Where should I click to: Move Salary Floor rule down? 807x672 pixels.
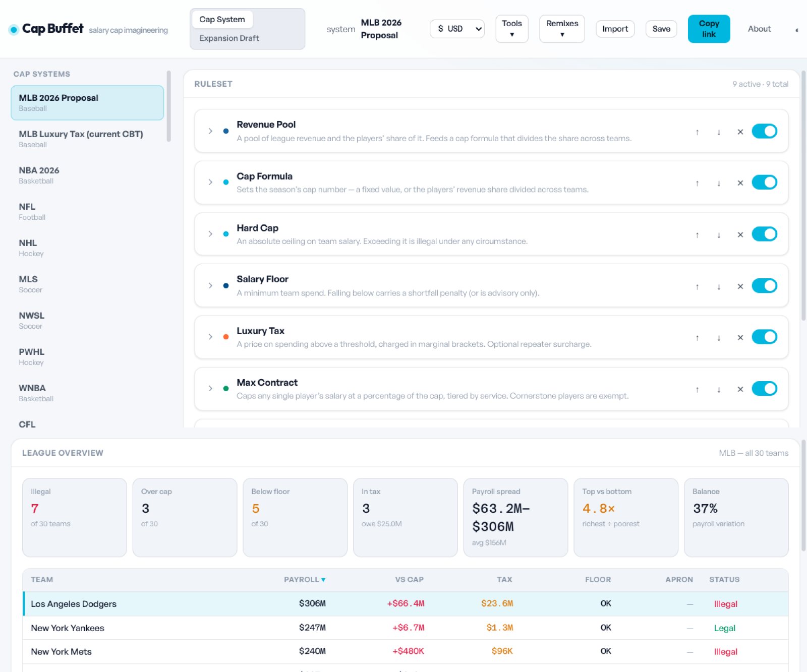point(719,287)
